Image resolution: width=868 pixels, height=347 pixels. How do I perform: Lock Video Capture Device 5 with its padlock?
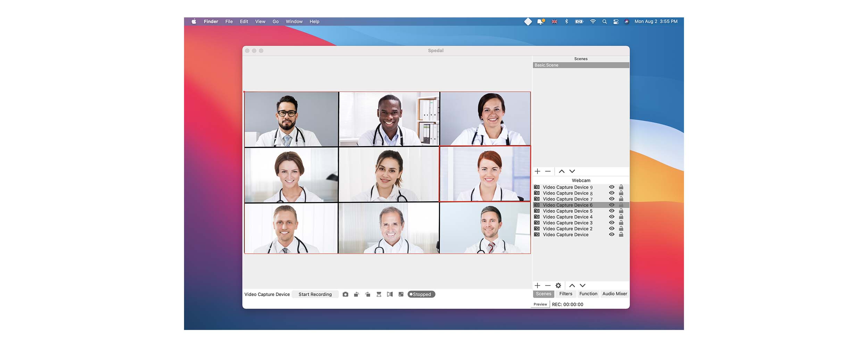pyautogui.click(x=621, y=211)
